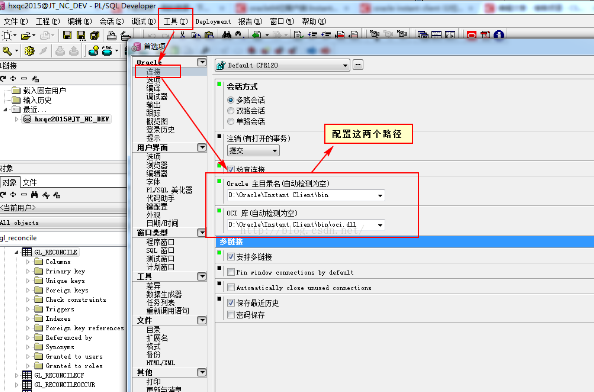Enable Pin window connections by default
Image resolution: width=594 pixels, height=392 pixels.
click(x=231, y=272)
